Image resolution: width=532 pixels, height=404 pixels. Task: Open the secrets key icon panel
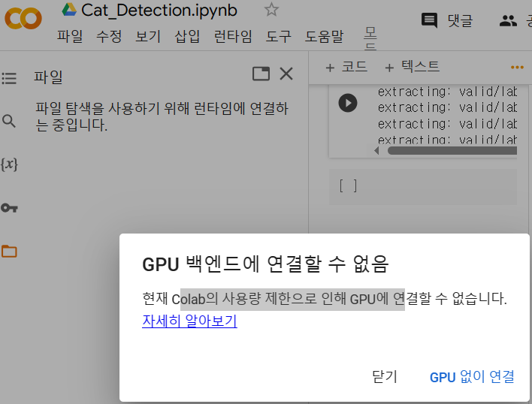9,208
